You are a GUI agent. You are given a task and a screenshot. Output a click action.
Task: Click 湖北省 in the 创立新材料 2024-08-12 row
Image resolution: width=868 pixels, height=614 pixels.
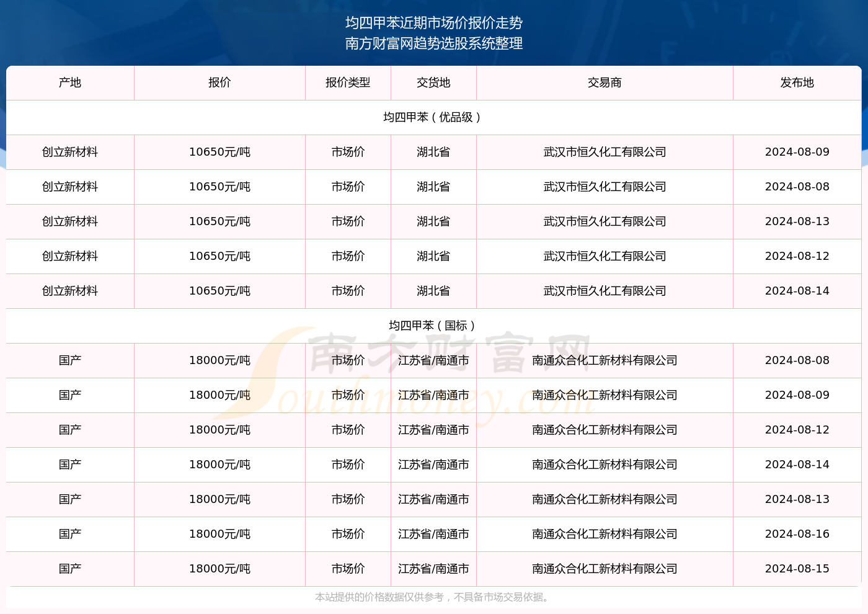[433, 256]
